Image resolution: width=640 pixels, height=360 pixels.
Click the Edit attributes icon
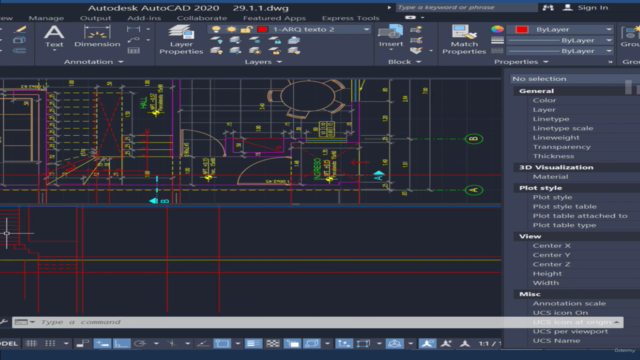(x=416, y=51)
